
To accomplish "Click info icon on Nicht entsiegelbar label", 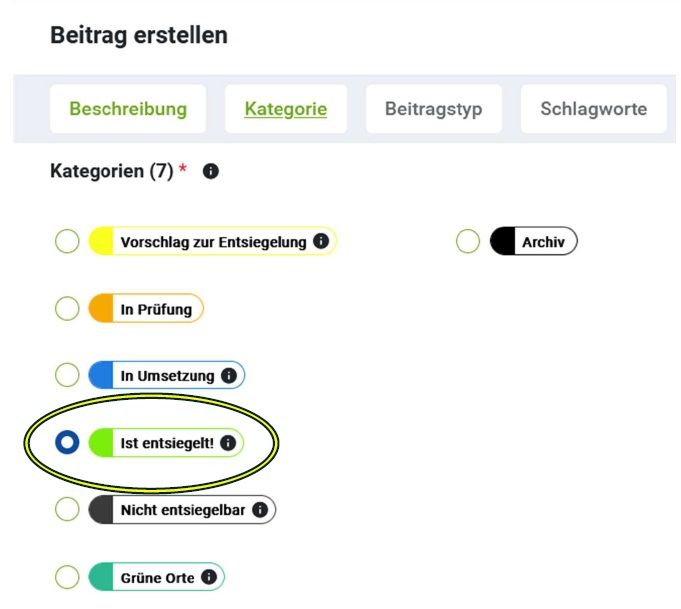I will click(x=260, y=510).
